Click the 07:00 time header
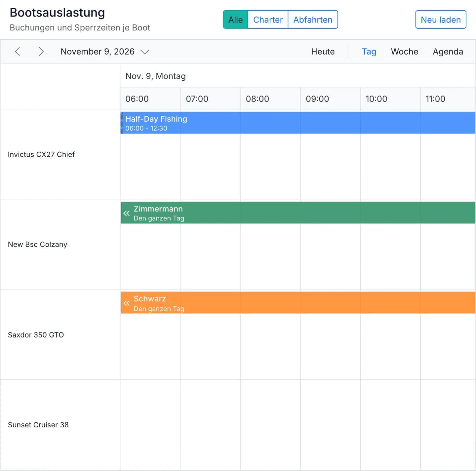Viewport: 476px width, 471px height. [211, 99]
